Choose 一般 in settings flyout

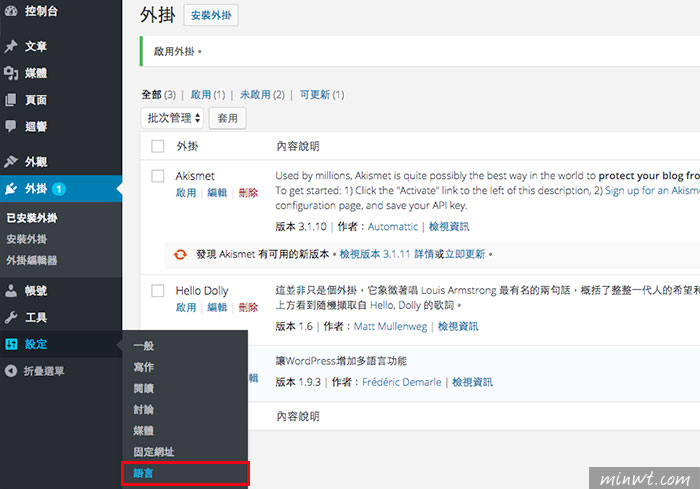point(144,346)
